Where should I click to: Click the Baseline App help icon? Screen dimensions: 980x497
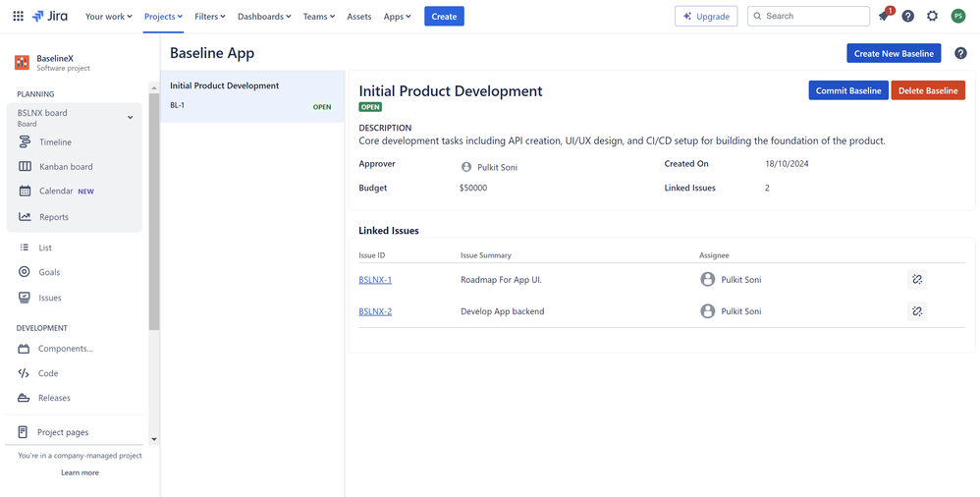pyautogui.click(x=960, y=53)
